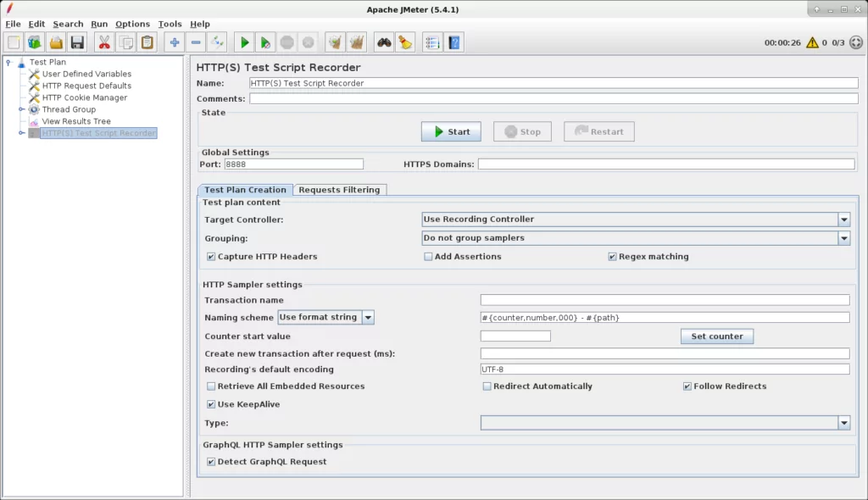Uncheck the Follow Redirects checkbox
The height and width of the screenshot is (500, 868).
click(x=687, y=386)
